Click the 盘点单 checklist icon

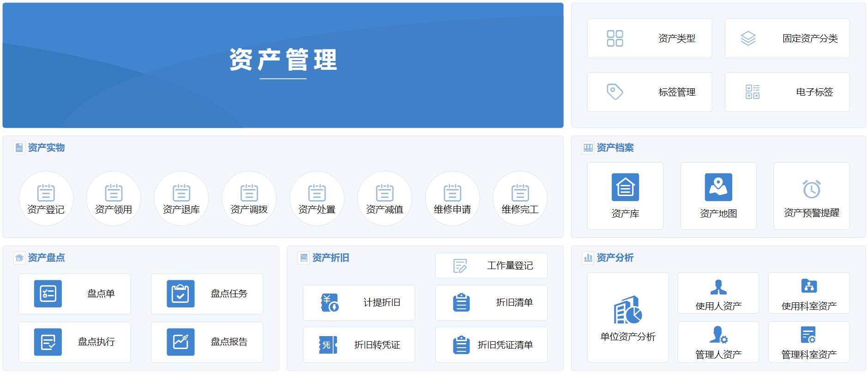click(48, 294)
